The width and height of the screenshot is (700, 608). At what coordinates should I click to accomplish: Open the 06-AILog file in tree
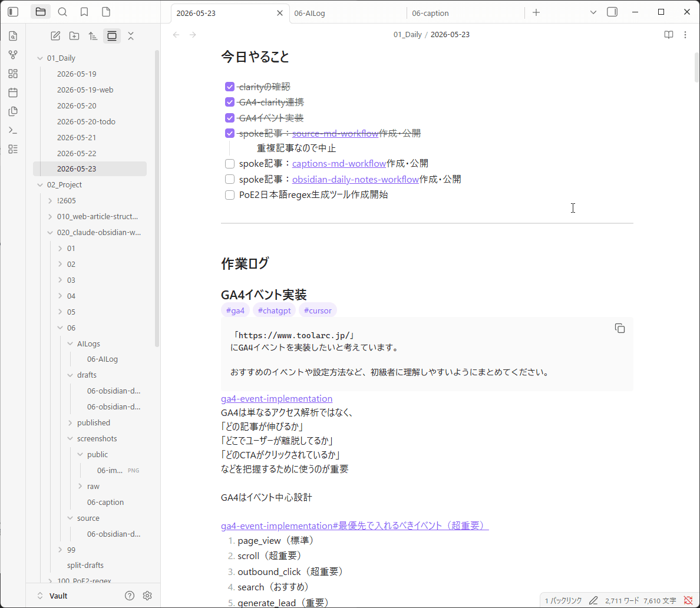[x=103, y=359]
